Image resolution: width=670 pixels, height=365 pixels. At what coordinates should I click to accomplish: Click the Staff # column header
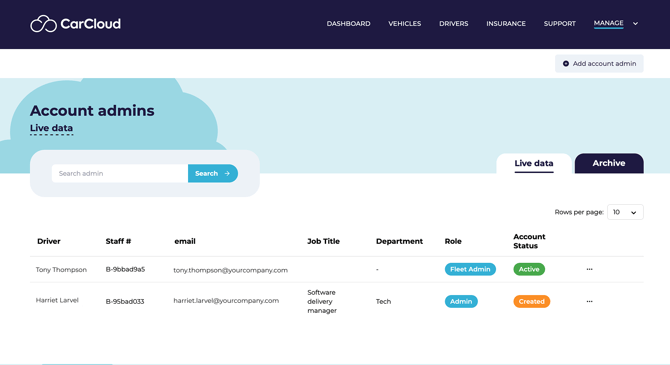118,241
